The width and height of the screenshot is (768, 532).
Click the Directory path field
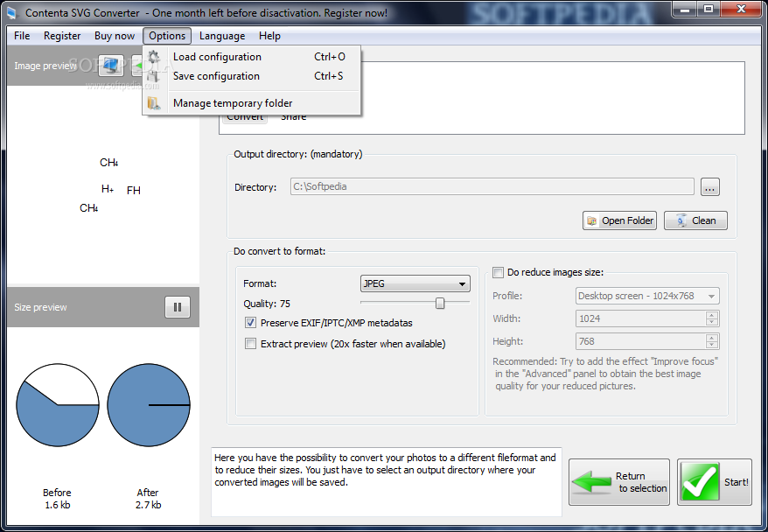click(492, 186)
